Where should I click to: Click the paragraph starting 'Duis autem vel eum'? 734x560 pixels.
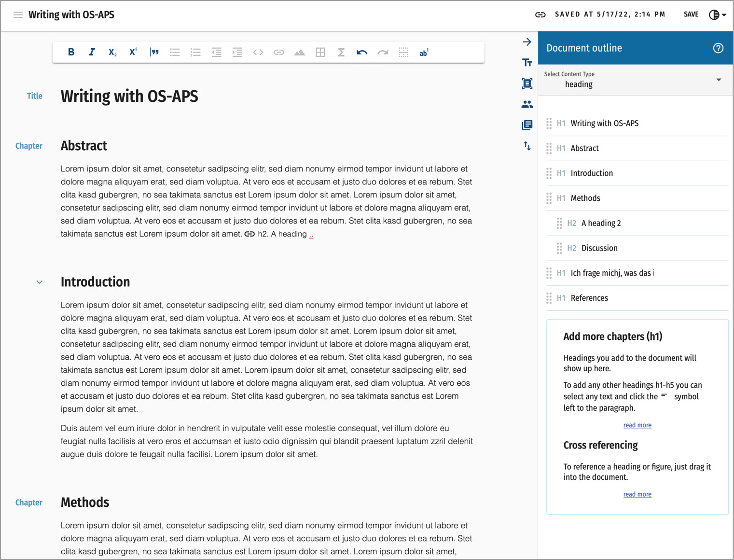click(x=267, y=441)
